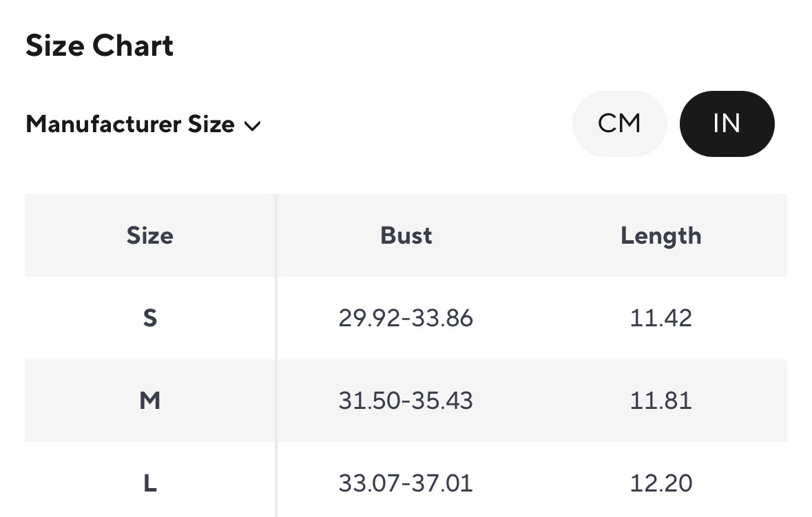Select the length value 11.81

click(x=660, y=401)
